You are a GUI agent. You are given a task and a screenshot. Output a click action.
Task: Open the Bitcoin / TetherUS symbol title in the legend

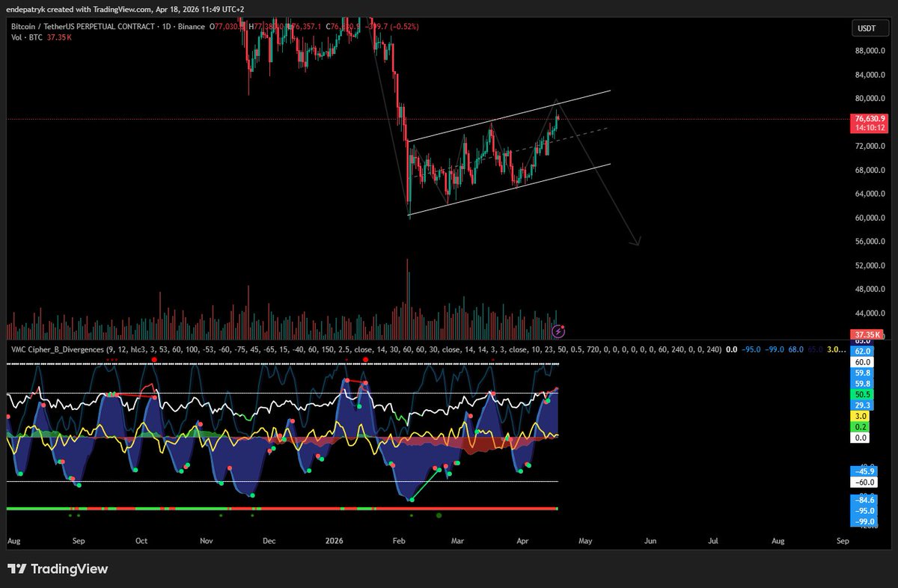[45, 26]
